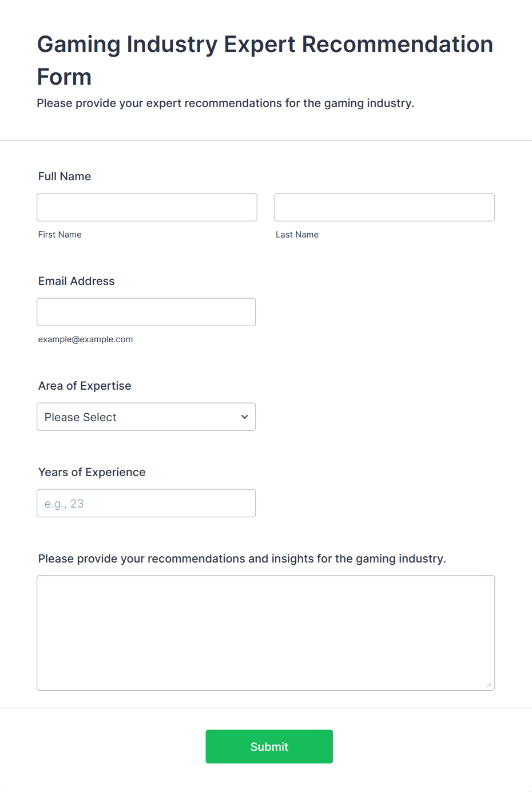Image resolution: width=532 pixels, height=792 pixels.
Task: Click the form title heading
Action: point(265,60)
